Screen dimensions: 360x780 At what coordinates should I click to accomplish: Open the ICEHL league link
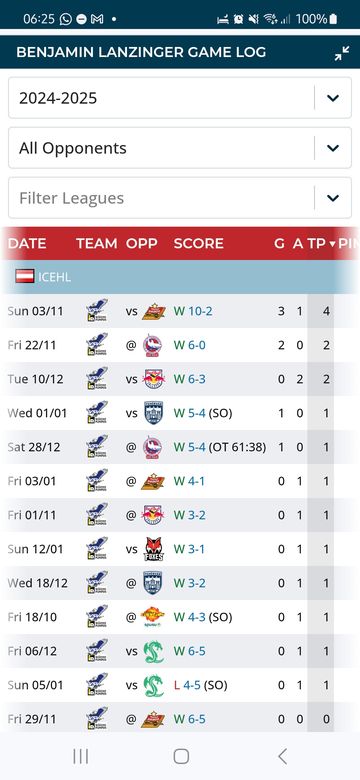tap(54, 277)
